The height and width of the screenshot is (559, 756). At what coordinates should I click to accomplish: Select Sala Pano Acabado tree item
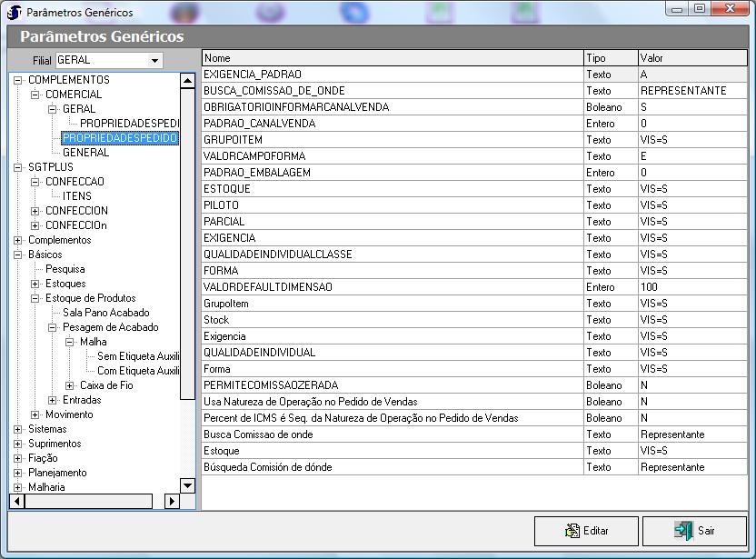[x=105, y=313]
